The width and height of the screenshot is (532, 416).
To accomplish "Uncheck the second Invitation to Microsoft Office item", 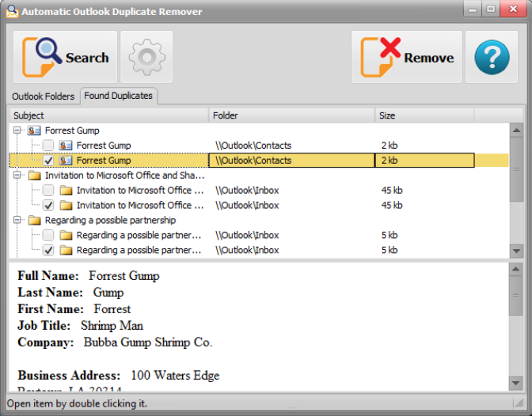I will 48,205.
